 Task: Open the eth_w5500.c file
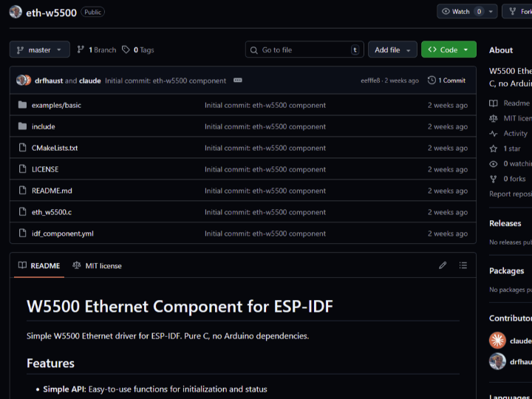[x=52, y=212]
